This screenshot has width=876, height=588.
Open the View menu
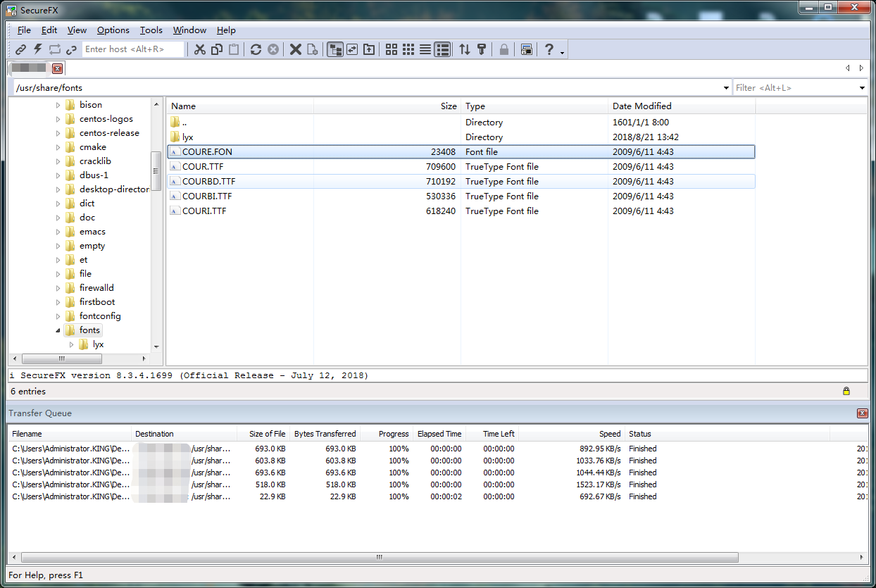(x=77, y=30)
